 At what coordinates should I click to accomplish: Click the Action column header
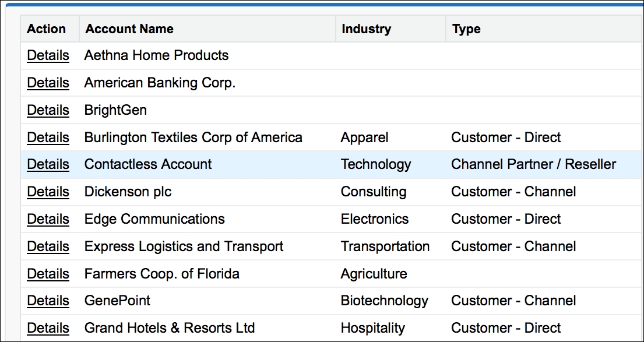tap(47, 29)
